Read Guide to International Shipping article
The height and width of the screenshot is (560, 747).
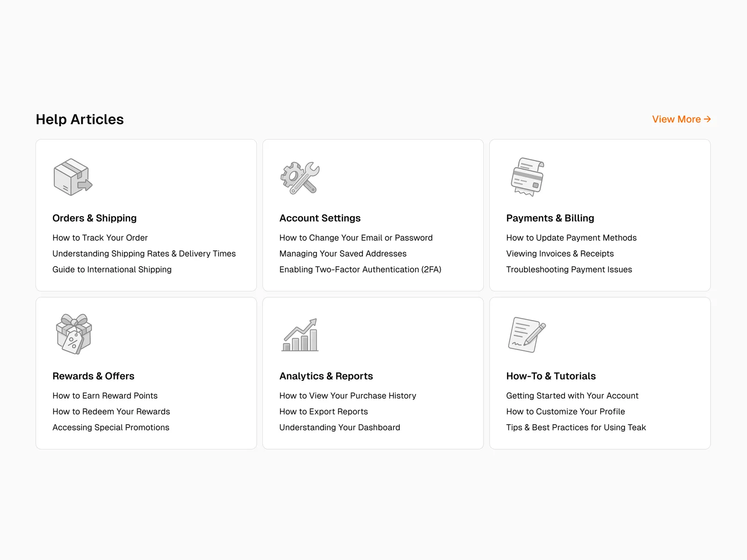[112, 270]
